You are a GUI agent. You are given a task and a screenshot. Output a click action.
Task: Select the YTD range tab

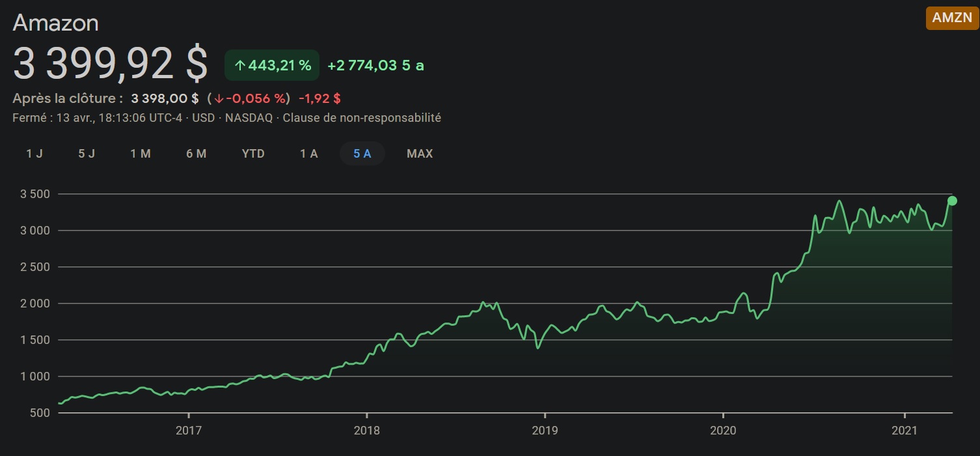253,154
